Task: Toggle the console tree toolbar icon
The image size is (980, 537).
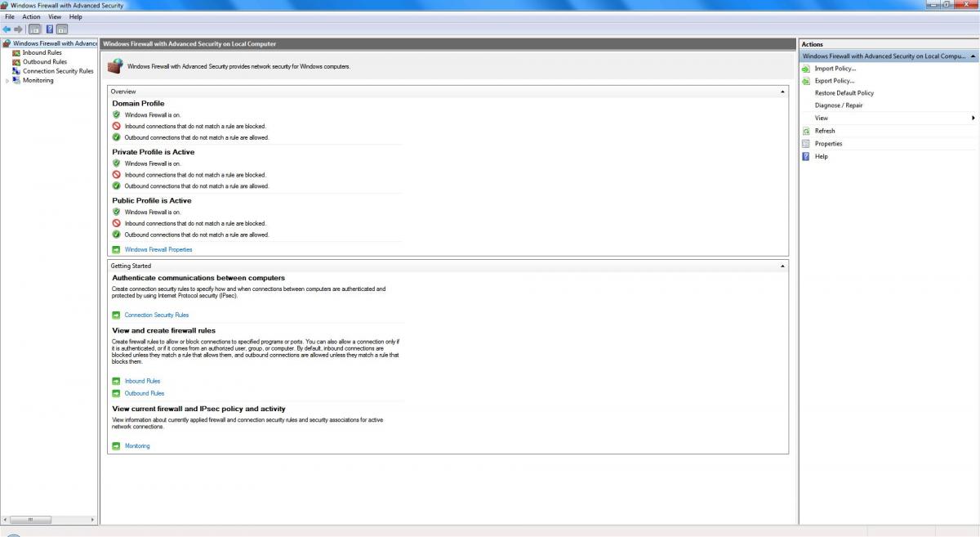Action: [x=34, y=29]
